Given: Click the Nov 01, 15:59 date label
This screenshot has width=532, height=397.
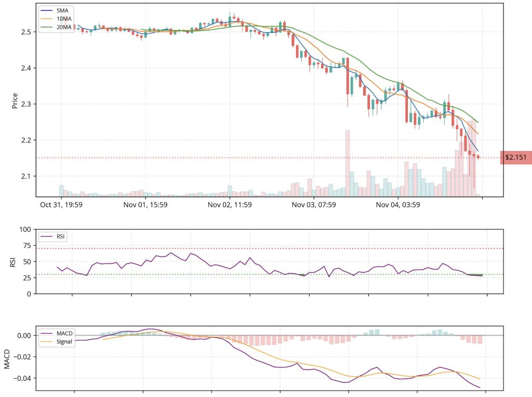Looking at the screenshot, I should point(145,205).
